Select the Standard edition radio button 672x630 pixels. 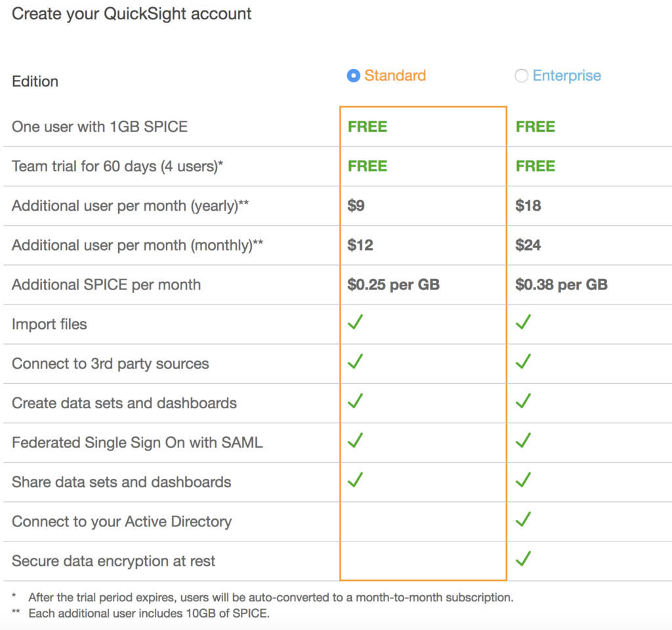click(x=354, y=76)
